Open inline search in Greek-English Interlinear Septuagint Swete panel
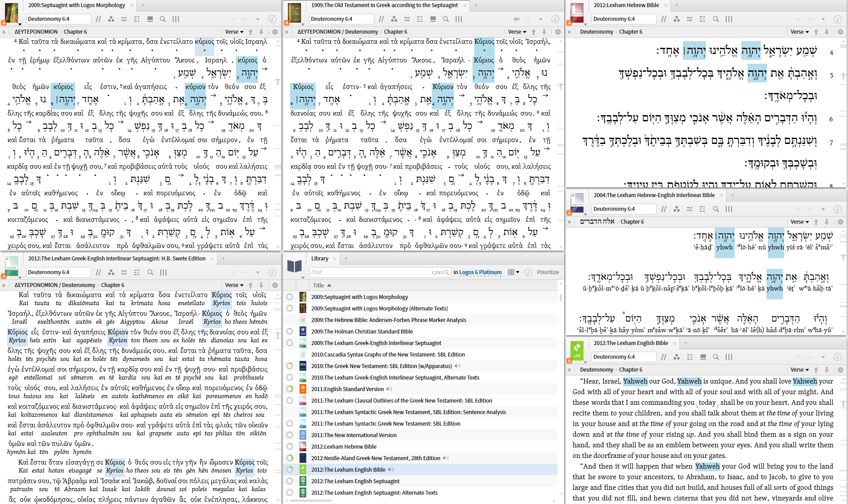848x504 pixels. pyautogui.click(x=150, y=272)
